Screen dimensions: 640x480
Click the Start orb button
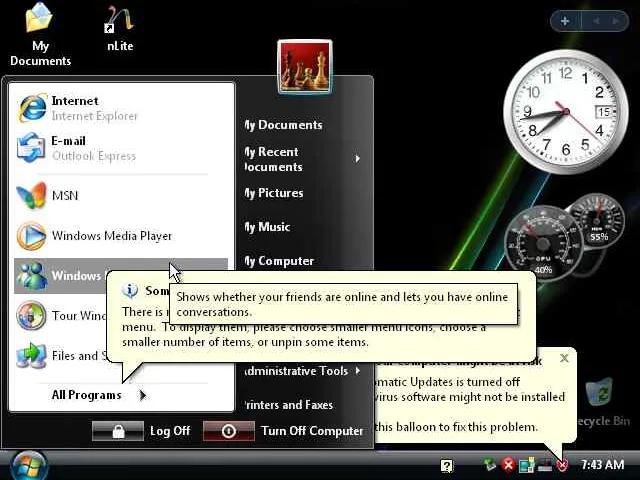[x=29, y=466]
